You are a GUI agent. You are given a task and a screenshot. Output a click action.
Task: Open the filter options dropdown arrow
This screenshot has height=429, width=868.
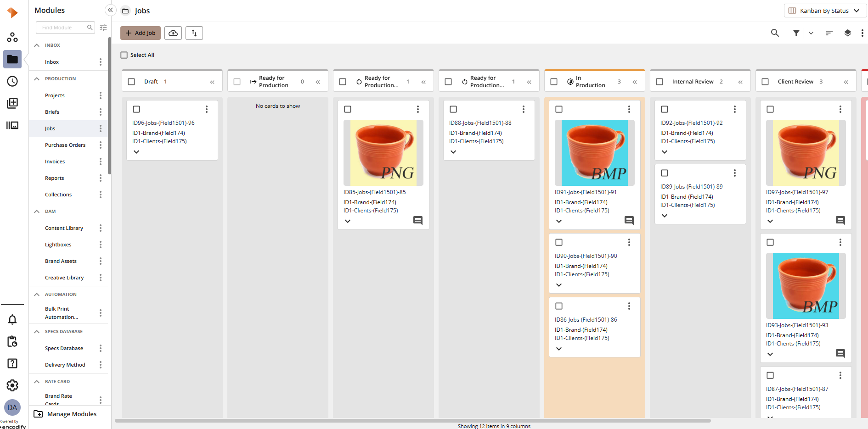tap(811, 33)
